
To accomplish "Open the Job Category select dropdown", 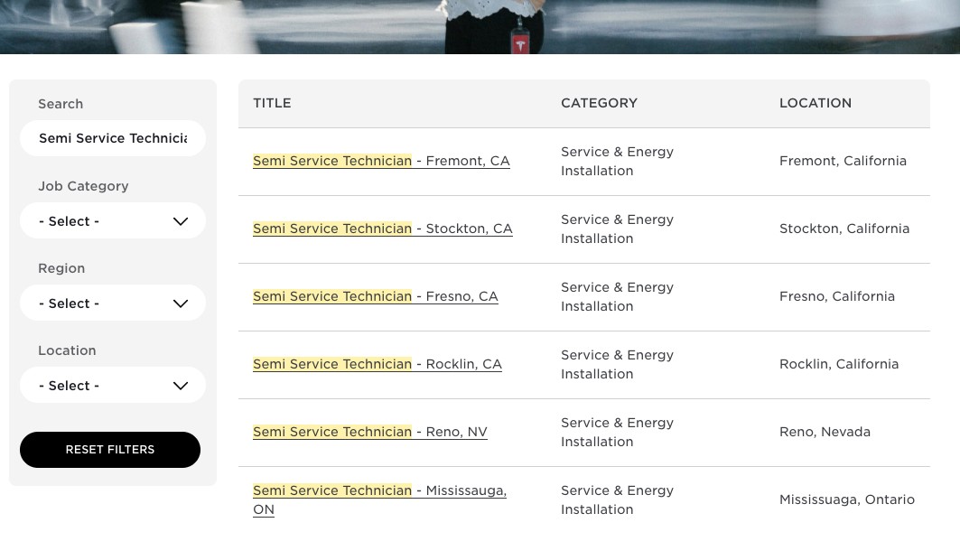I will [x=113, y=221].
